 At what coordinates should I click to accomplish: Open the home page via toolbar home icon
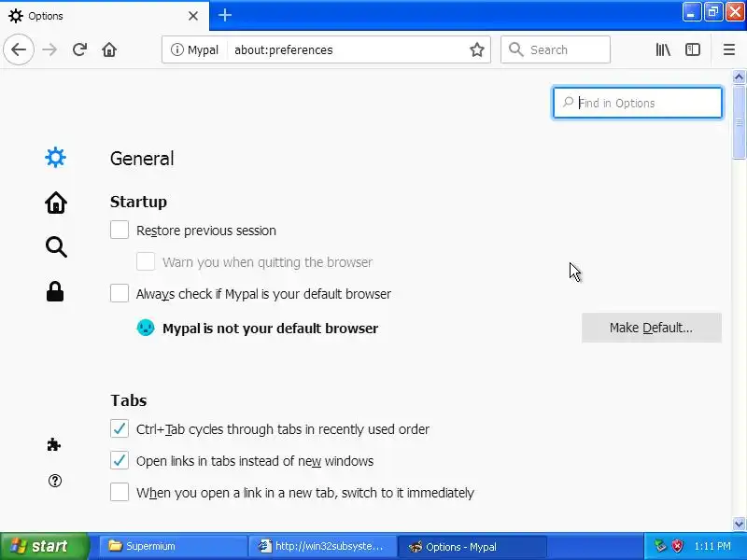coord(109,49)
